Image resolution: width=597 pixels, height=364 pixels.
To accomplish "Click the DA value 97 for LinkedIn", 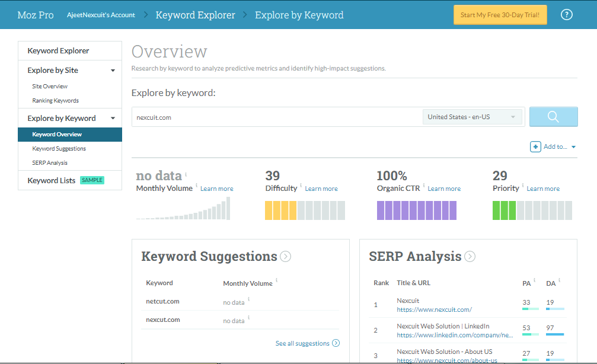I will coord(550,328).
